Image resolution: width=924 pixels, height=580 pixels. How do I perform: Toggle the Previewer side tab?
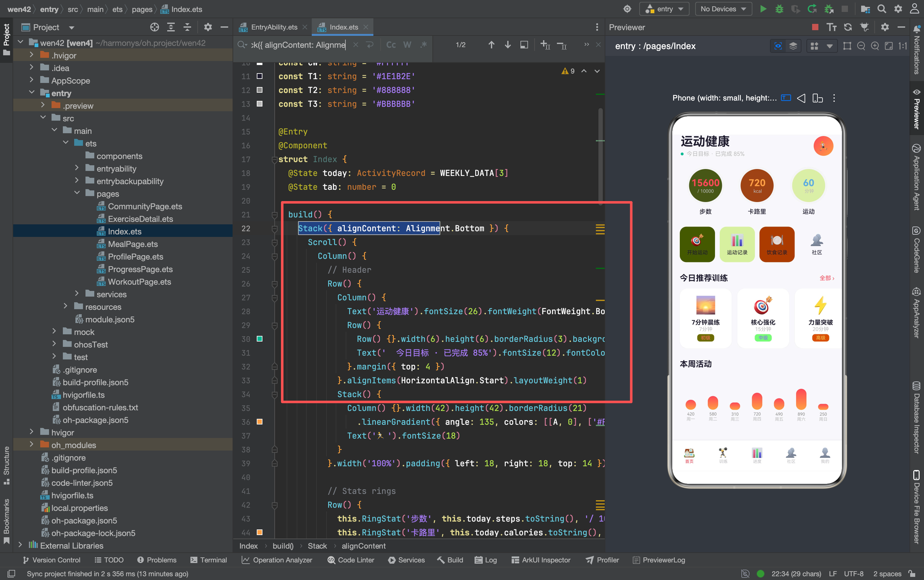coord(916,109)
